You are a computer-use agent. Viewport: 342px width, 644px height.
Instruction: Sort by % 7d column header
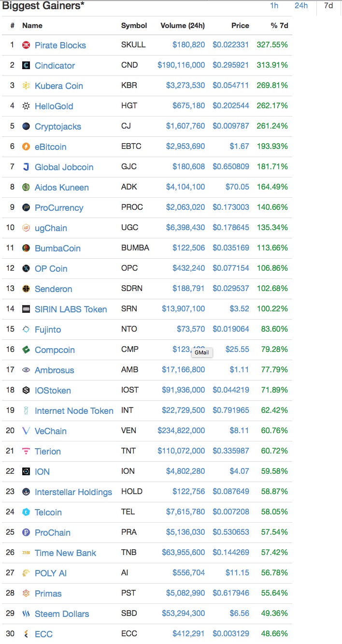click(x=279, y=25)
